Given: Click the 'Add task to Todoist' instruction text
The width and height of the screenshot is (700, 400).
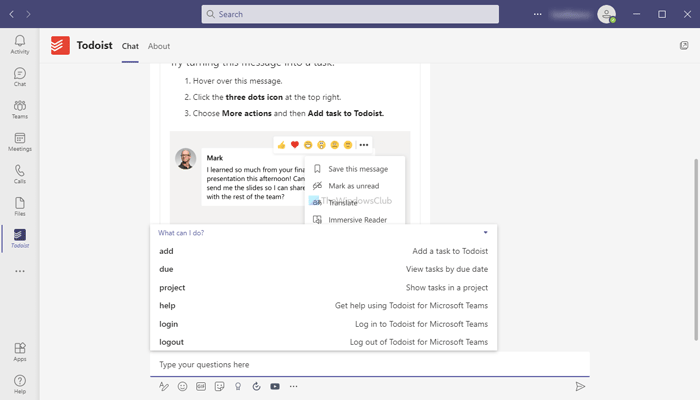Looking at the screenshot, I should (346, 113).
